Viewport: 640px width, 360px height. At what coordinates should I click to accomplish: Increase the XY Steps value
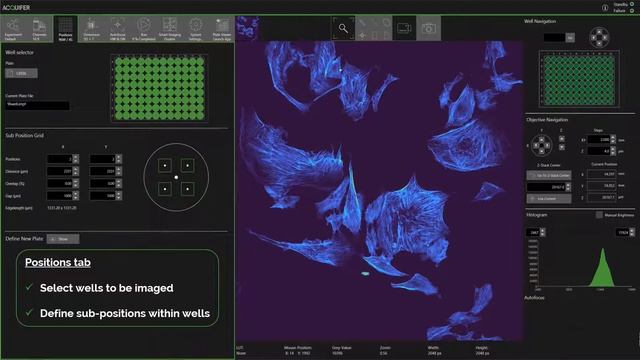click(x=613, y=138)
